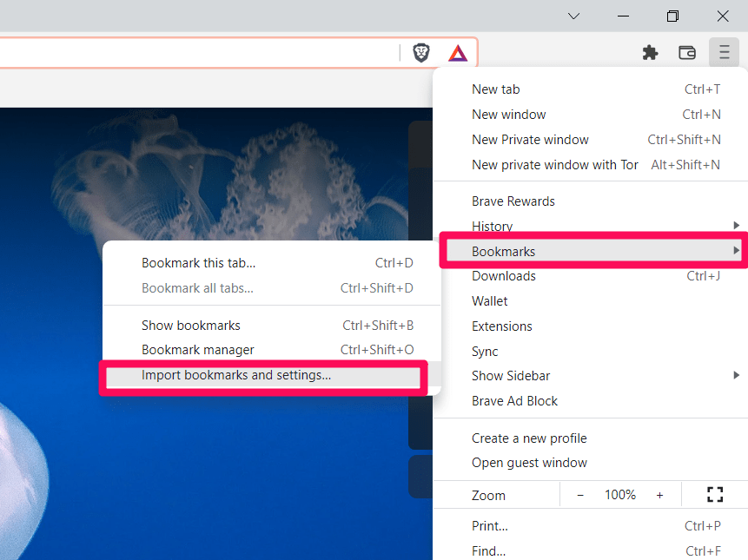Open Downloads from the menu

click(590, 276)
